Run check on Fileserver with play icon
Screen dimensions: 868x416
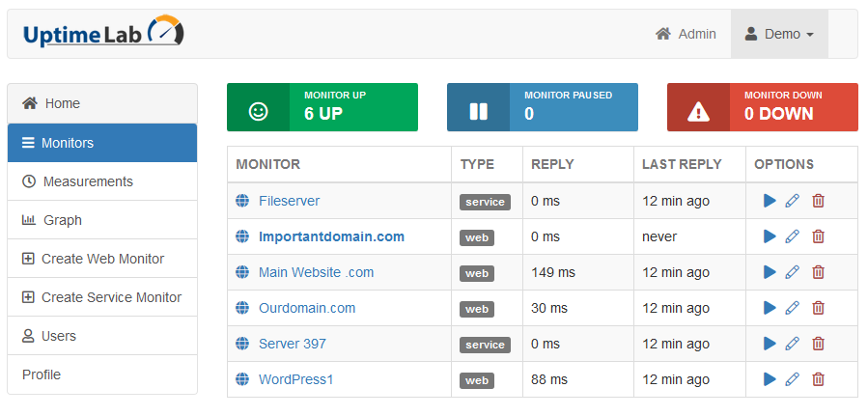click(x=770, y=201)
